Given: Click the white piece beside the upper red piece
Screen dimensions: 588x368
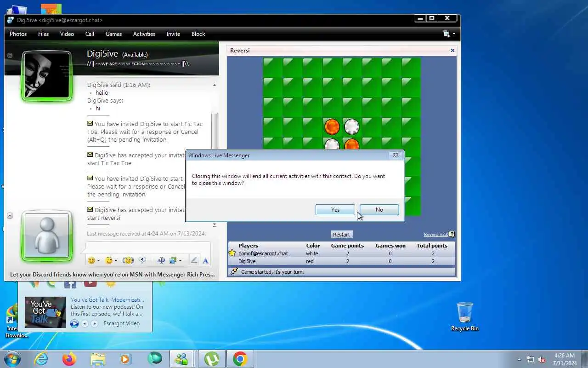Looking at the screenshot, I should [352, 126].
